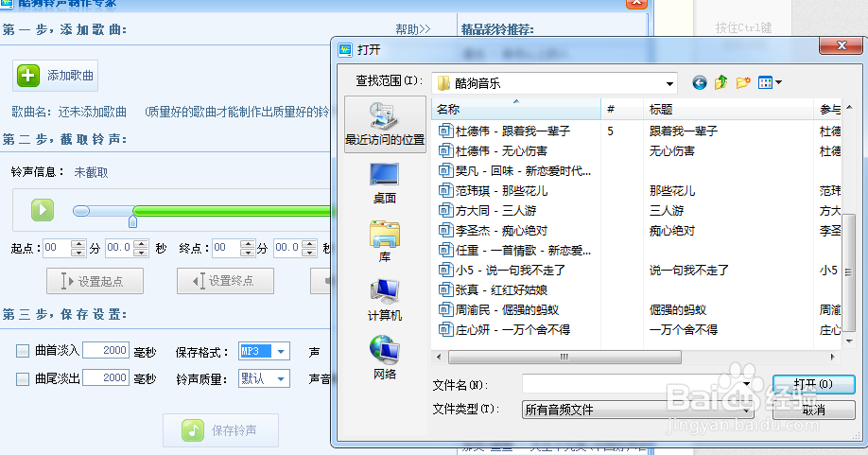Enable fade-out (曲尾淡出) checkbox
Screen dimensions: 868x455
click(x=23, y=379)
